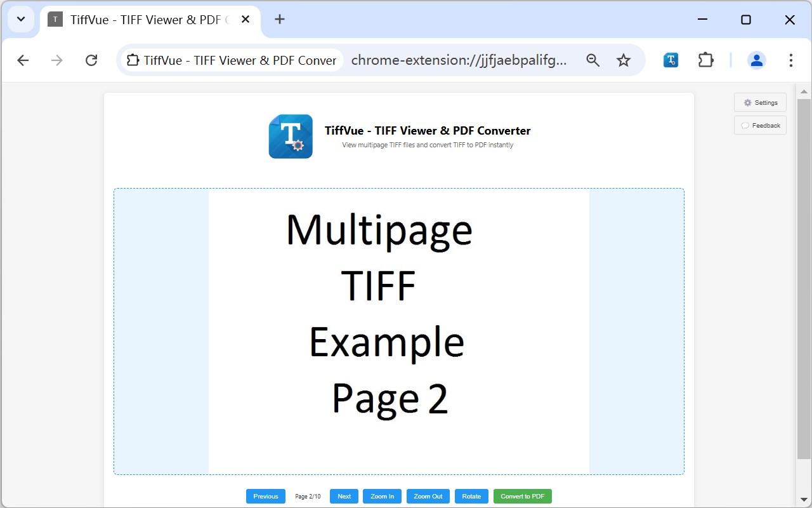
Task: Open a new browser tab
Action: point(280,19)
